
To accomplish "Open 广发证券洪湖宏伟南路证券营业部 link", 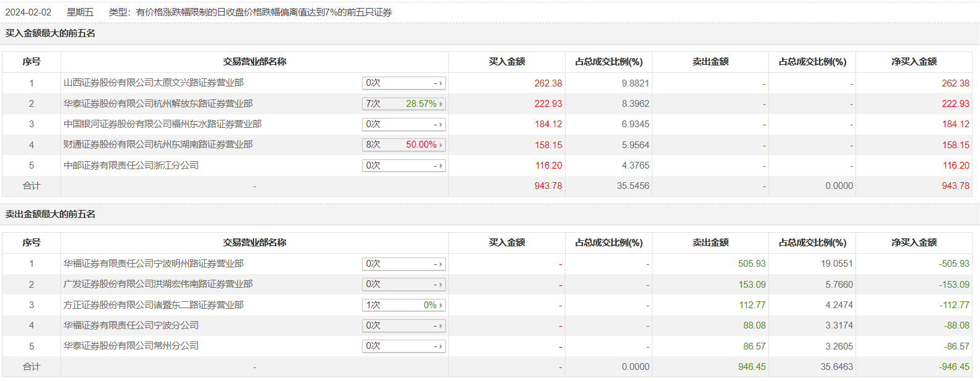I will (158, 284).
